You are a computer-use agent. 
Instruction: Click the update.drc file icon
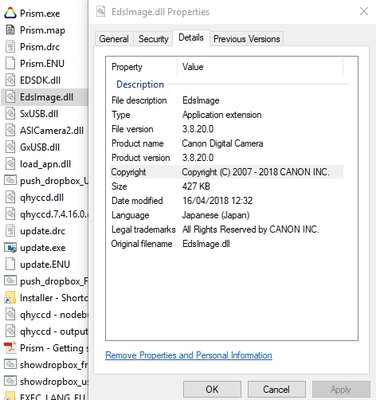click(10, 231)
